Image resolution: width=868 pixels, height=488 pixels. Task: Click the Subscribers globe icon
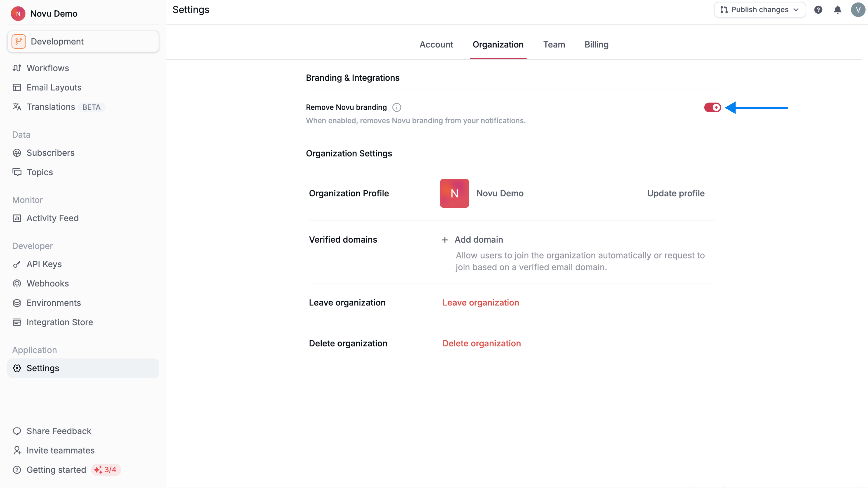click(17, 152)
